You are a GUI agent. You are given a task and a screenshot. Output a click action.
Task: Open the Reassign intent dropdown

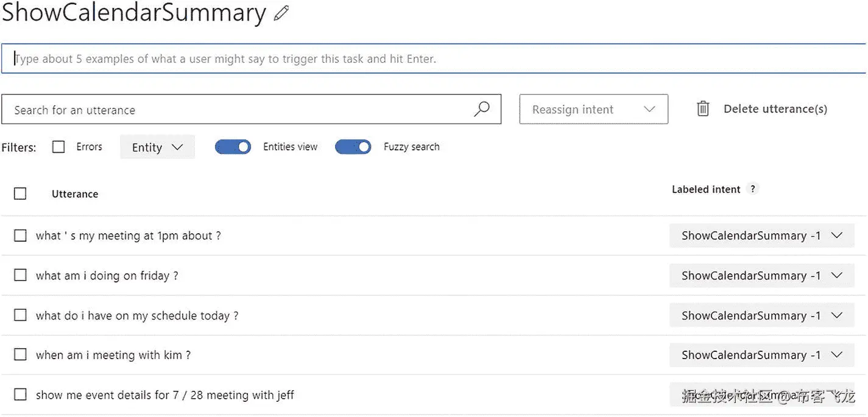593,110
